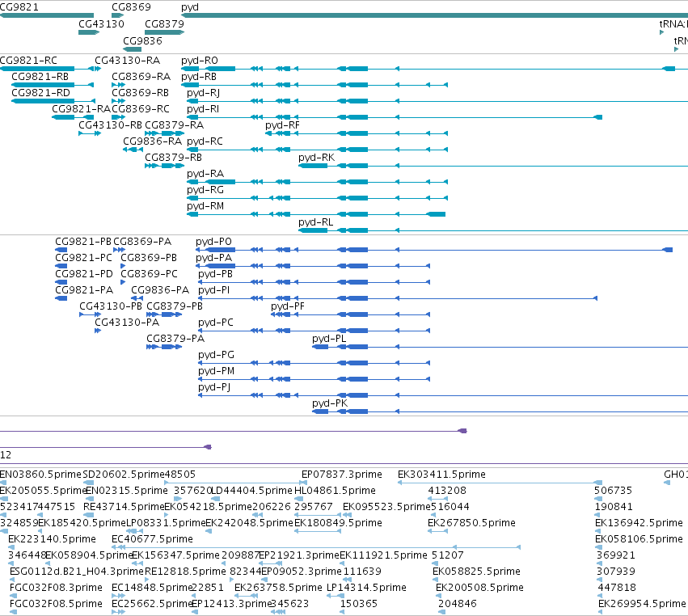Image resolution: width=688 pixels, height=616 pixels.
Task: Select EST EK058825.5prime
Action: click(476, 572)
